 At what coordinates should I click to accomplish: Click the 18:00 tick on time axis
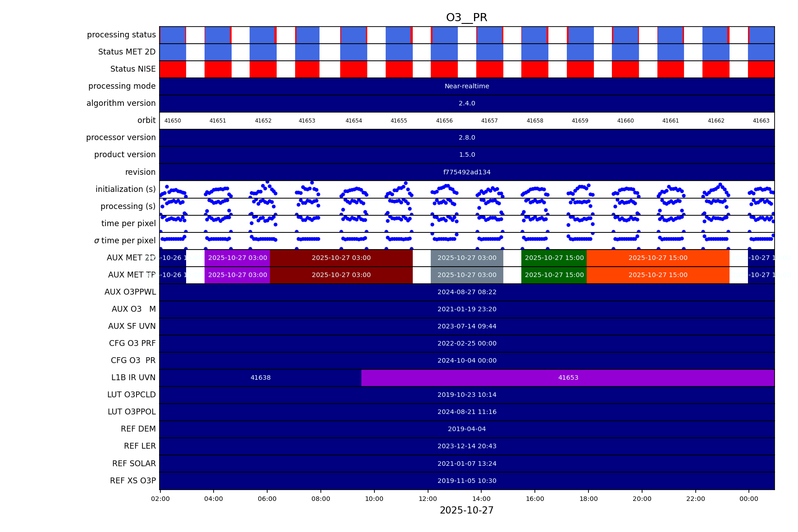click(588, 499)
